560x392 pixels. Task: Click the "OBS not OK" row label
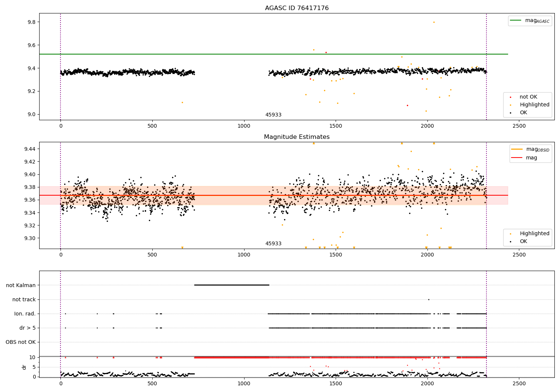[21, 342]
